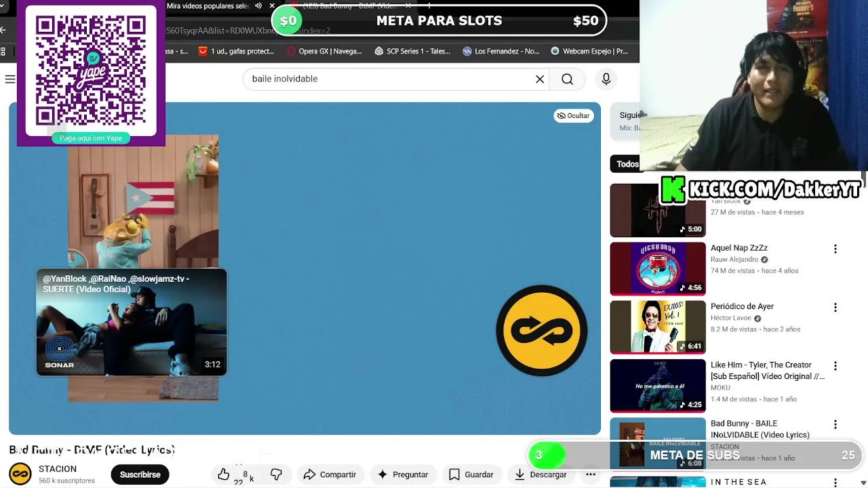Viewport: 868px width, 488px height.
Task: Close the 'Mira videos populares' tab
Action: pos(272,6)
